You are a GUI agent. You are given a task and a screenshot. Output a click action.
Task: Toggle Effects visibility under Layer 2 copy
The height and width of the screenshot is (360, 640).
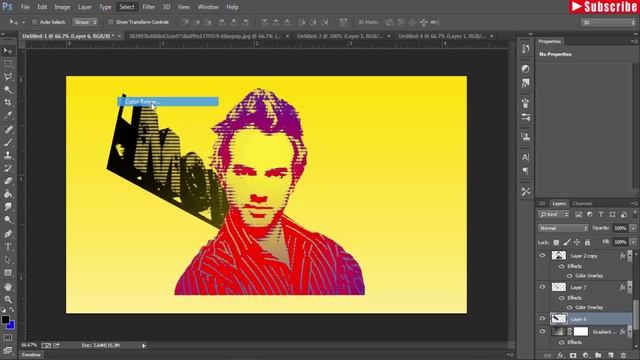562,266
